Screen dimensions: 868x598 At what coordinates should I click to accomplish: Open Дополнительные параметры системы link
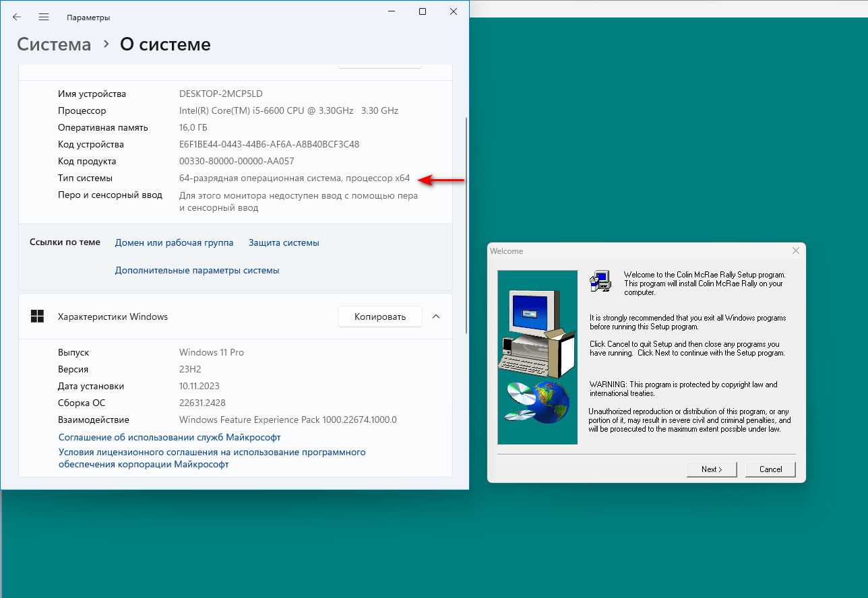click(197, 270)
